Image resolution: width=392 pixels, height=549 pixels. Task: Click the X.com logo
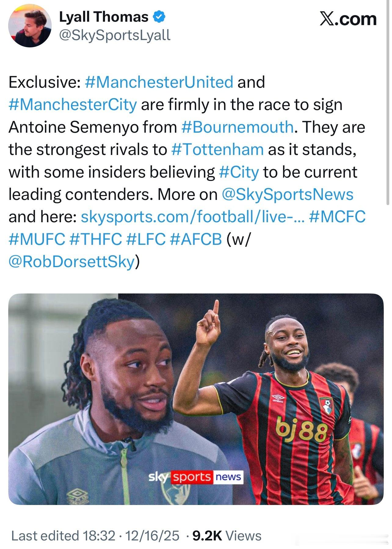tap(348, 19)
